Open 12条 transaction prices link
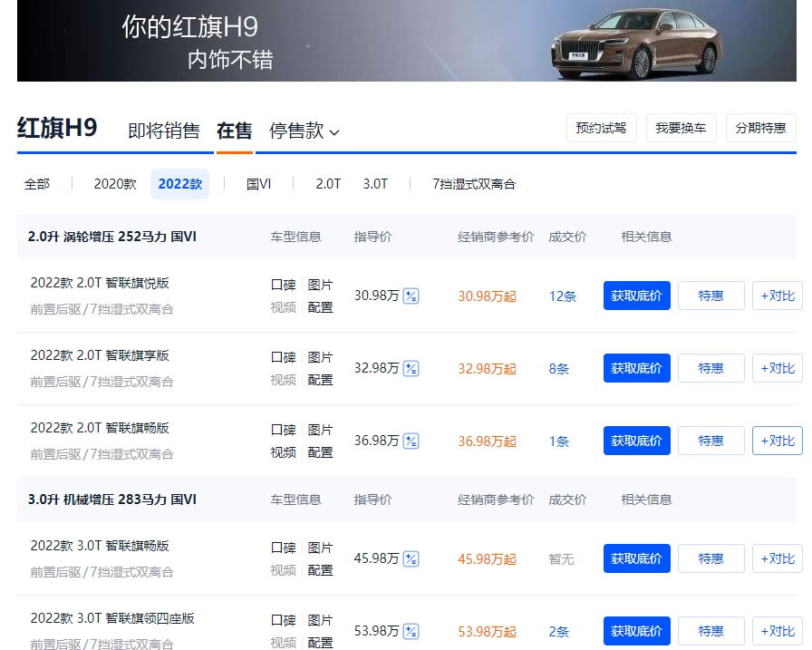The height and width of the screenshot is (650, 812). pos(563,296)
